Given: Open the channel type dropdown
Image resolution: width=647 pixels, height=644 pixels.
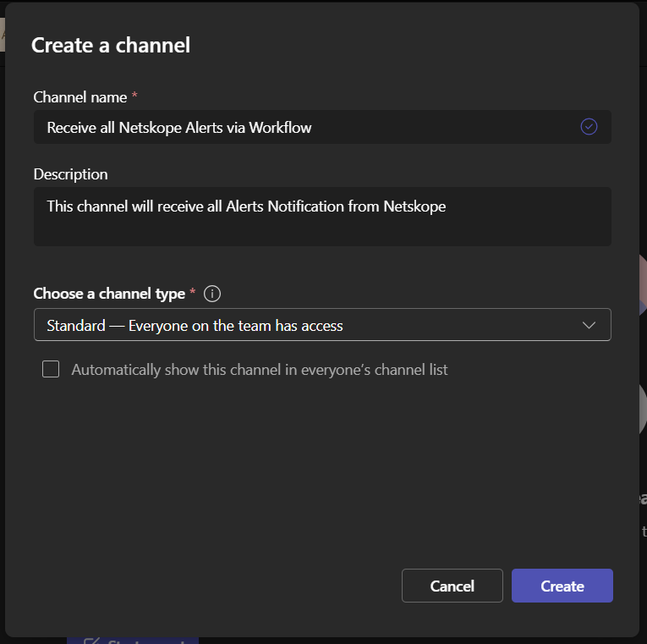Looking at the screenshot, I should click(x=322, y=324).
